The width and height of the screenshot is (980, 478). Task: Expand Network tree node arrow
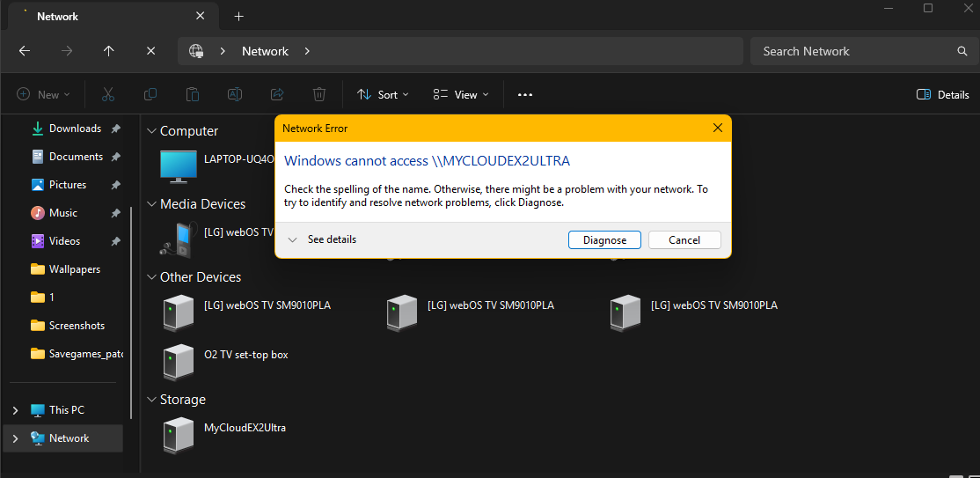click(x=16, y=438)
